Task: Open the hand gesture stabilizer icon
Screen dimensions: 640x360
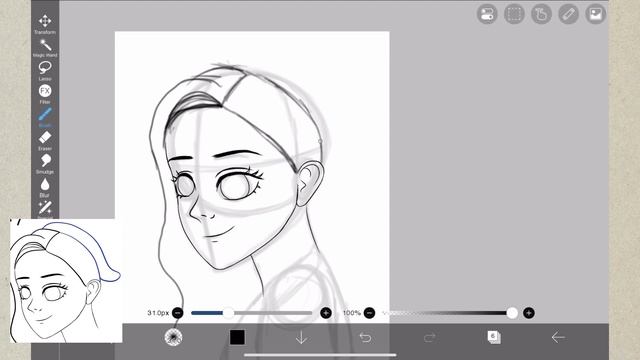Action: [x=541, y=14]
